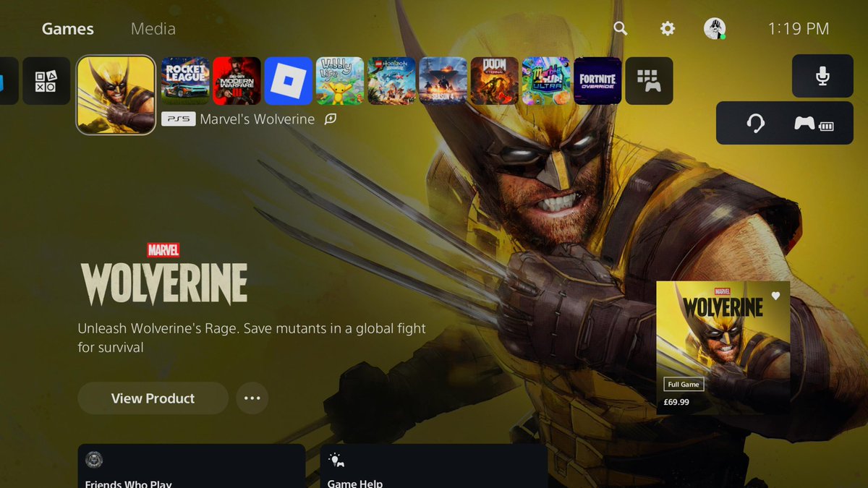Screen dimensions: 868x488
Task: Open the Game Library grid icon
Action: coord(649,81)
